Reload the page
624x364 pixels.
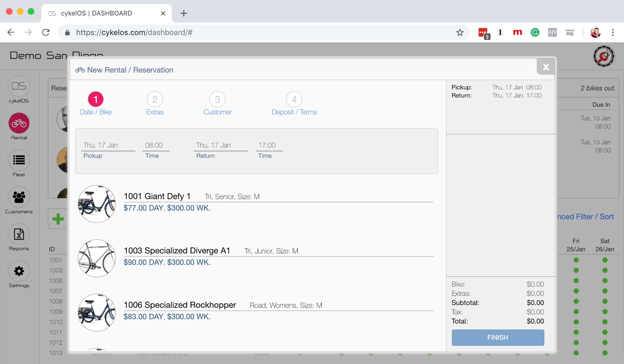pos(46,32)
